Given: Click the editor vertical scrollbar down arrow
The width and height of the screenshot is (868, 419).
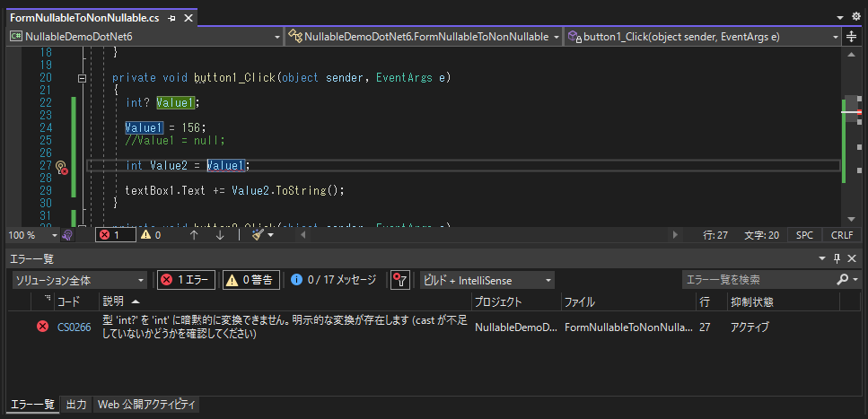Looking at the screenshot, I should (851, 219).
